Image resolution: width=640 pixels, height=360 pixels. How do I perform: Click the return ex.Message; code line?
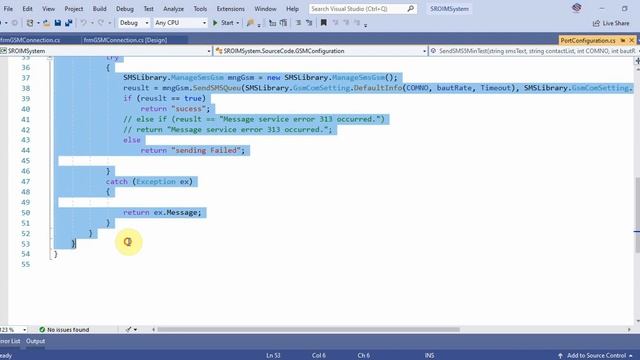pos(162,212)
